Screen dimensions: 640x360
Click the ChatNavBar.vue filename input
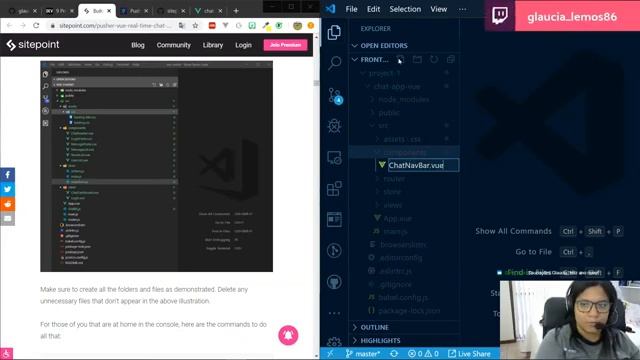click(423, 165)
